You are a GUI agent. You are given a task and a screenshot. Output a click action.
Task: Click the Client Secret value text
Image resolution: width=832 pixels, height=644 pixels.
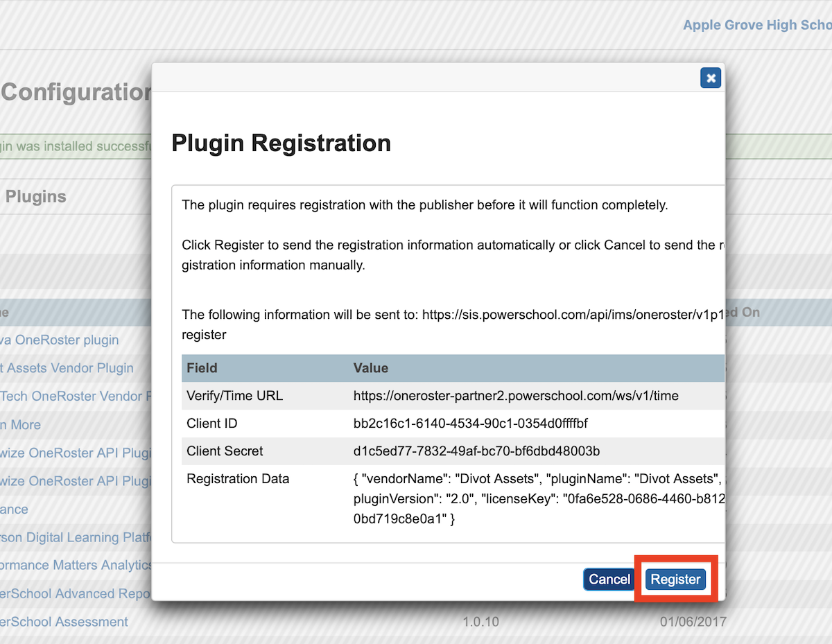(476, 451)
